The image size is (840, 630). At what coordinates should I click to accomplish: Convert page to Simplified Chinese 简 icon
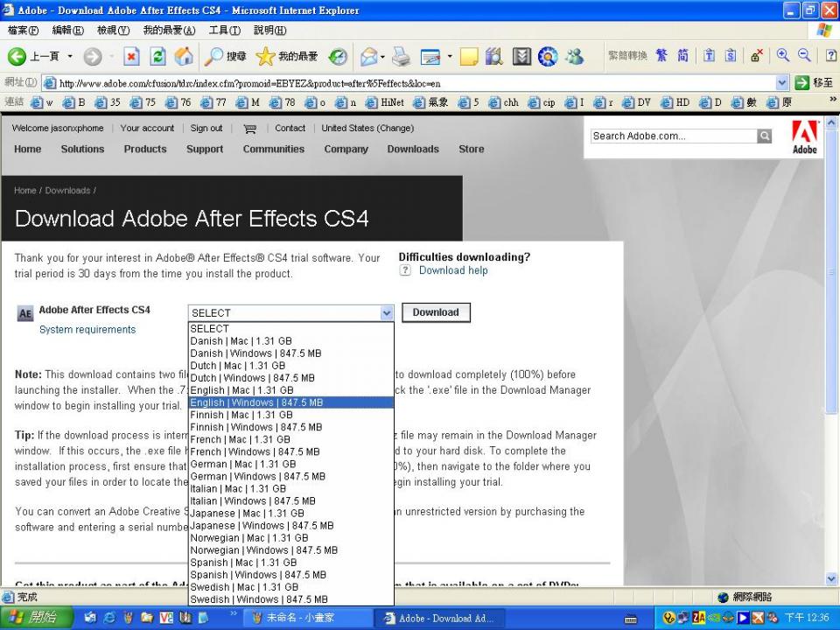point(682,55)
